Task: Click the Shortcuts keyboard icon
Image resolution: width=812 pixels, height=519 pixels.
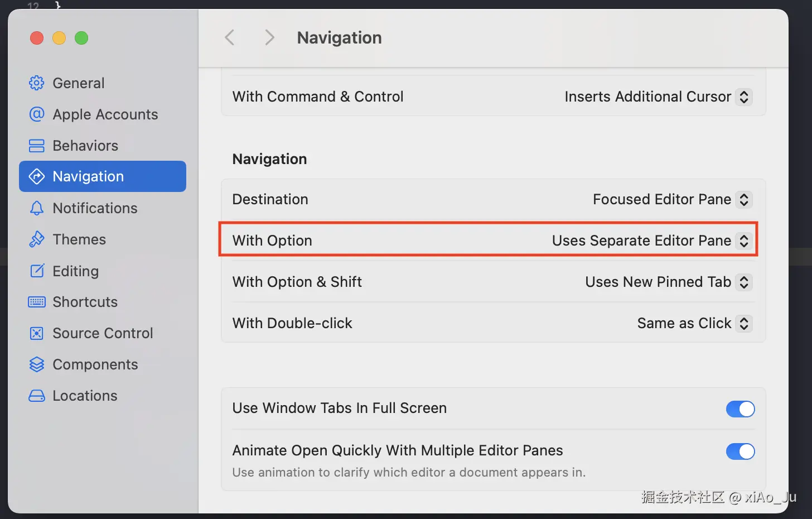Action: coord(37,302)
